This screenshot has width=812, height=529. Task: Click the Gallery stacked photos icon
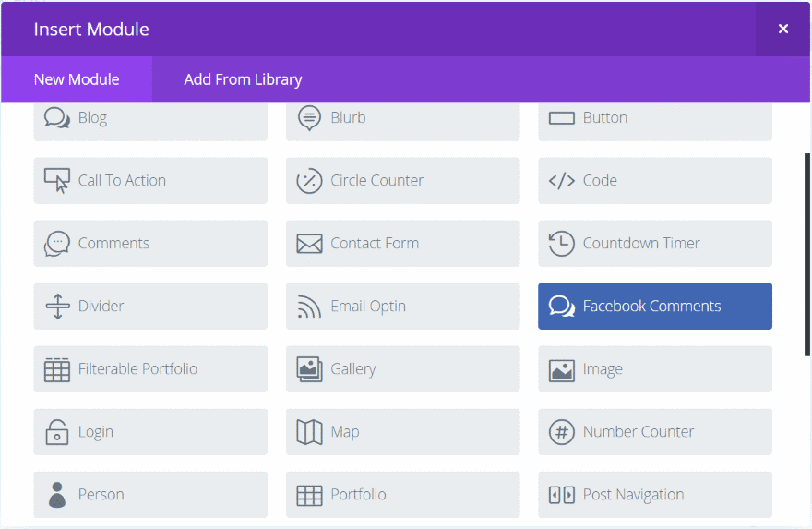(309, 369)
